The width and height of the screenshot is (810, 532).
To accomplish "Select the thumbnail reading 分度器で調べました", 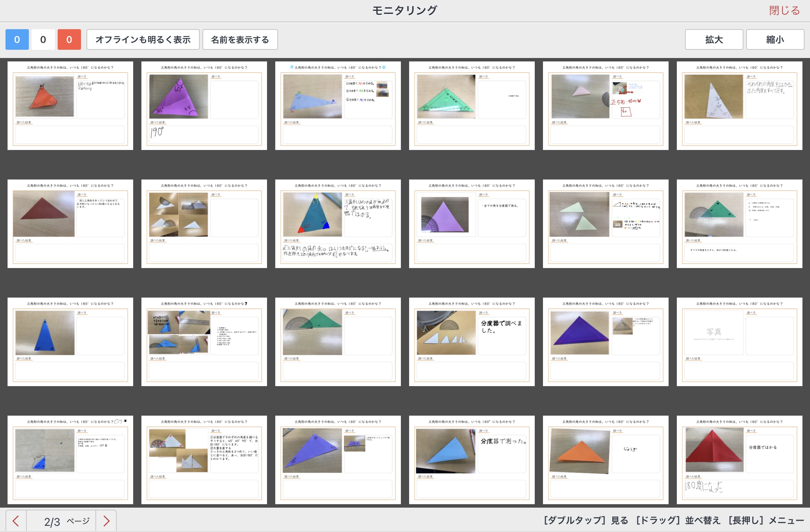I will [x=472, y=342].
